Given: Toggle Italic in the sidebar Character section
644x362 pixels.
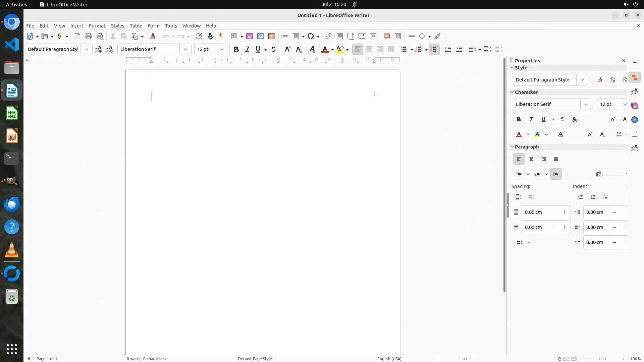Looking at the screenshot, I should pyautogui.click(x=531, y=119).
